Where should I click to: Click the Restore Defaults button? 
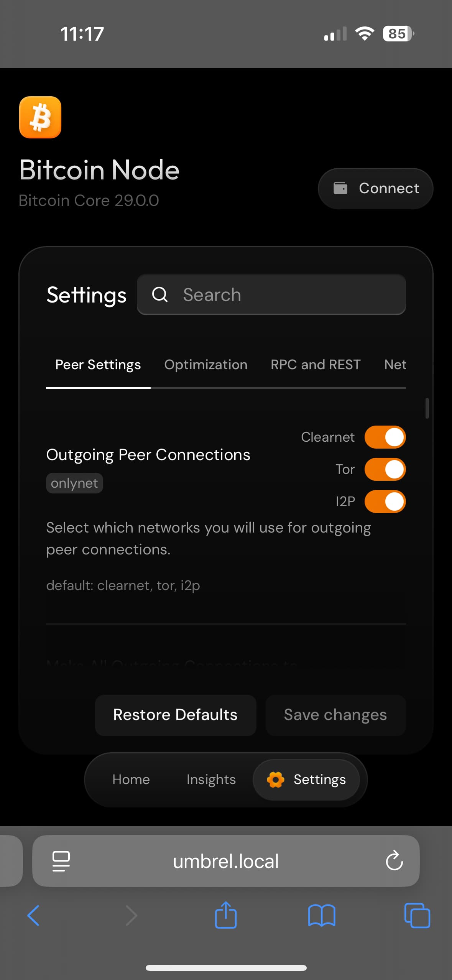click(x=176, y=715)
